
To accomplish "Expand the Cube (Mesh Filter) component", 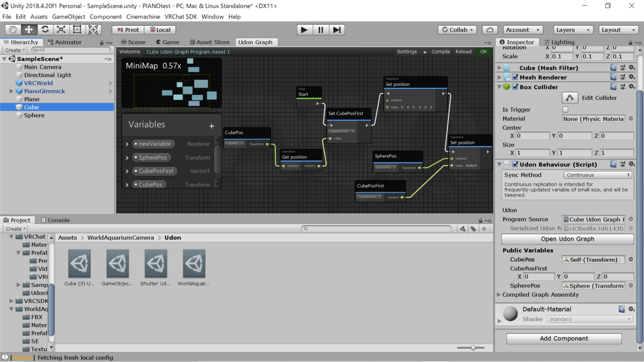I will tap(499, 68).
